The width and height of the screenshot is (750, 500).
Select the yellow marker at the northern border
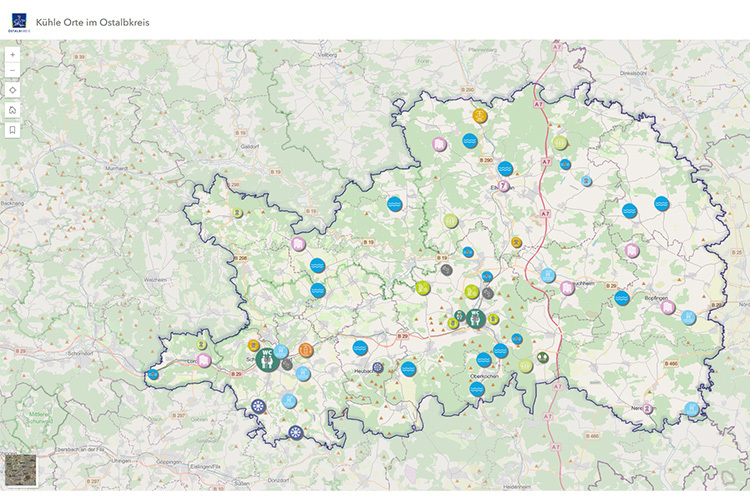point(480,116)
